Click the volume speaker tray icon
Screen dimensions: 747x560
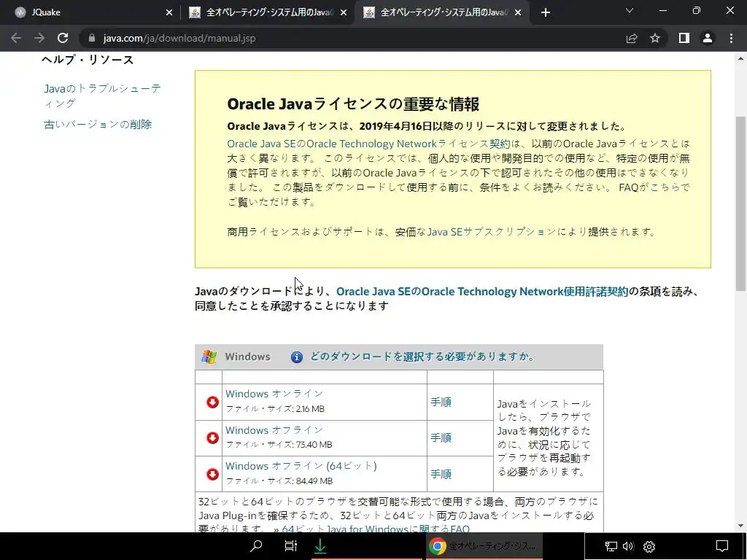pyautogui.click(x=628, y=546)
